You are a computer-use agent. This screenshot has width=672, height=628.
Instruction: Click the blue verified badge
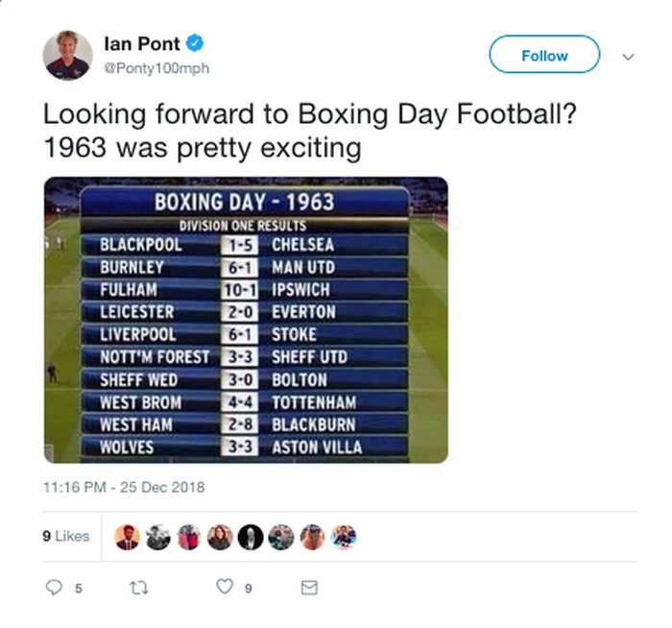tap(194, 45)
